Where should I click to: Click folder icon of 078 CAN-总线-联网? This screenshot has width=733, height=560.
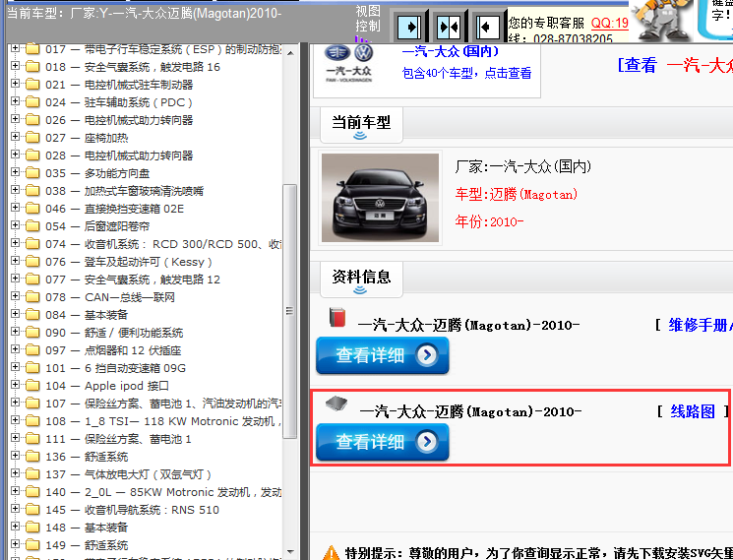[32, 297]
